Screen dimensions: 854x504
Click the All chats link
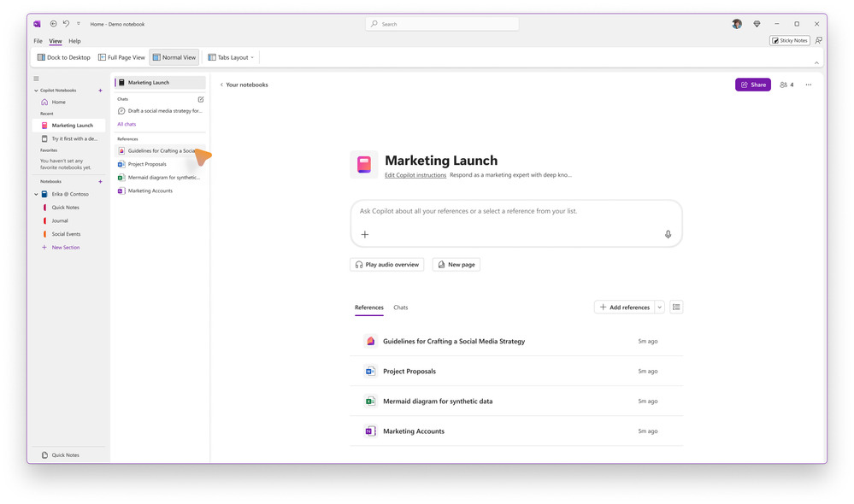pos(127,124)
